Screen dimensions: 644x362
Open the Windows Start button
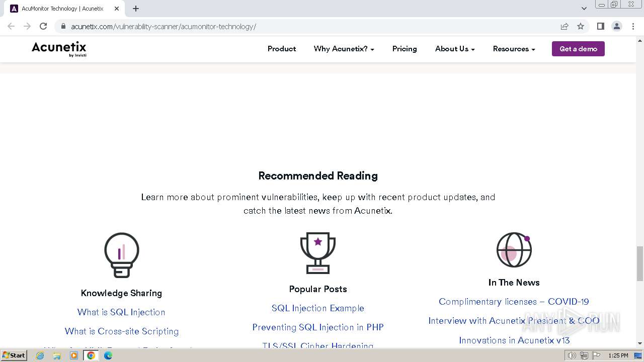[x=14, y=355]
